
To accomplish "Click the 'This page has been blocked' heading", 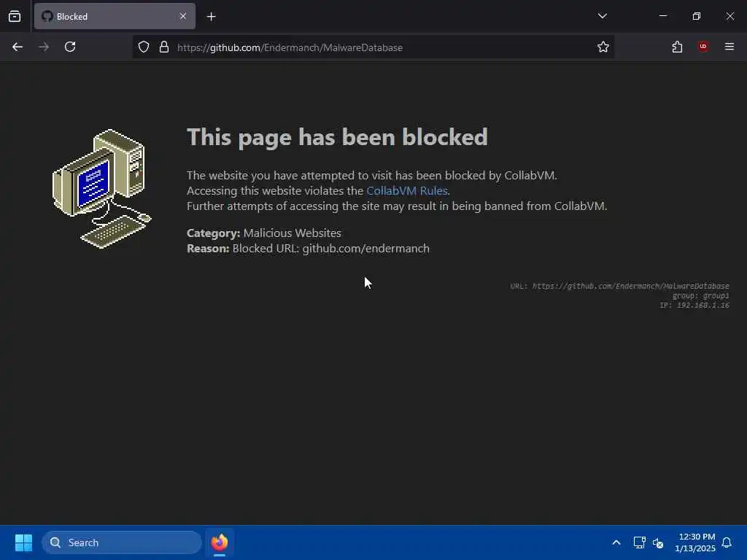I will click(337, 137).
